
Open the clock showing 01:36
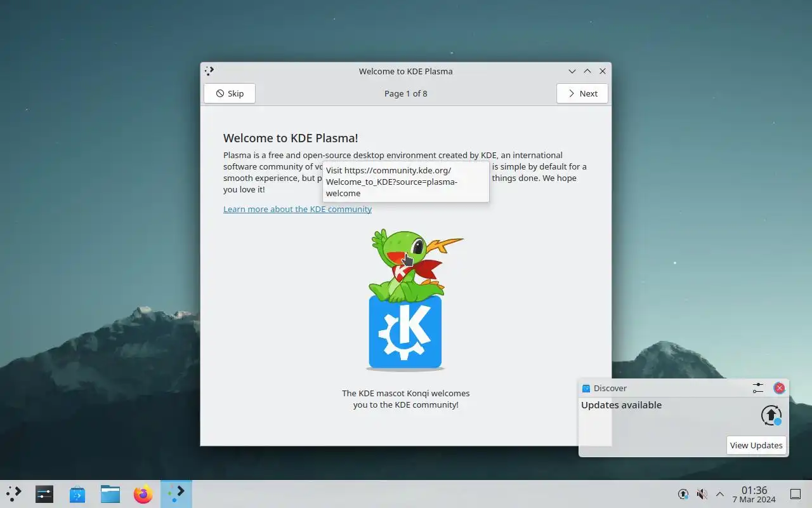[754, 494]
